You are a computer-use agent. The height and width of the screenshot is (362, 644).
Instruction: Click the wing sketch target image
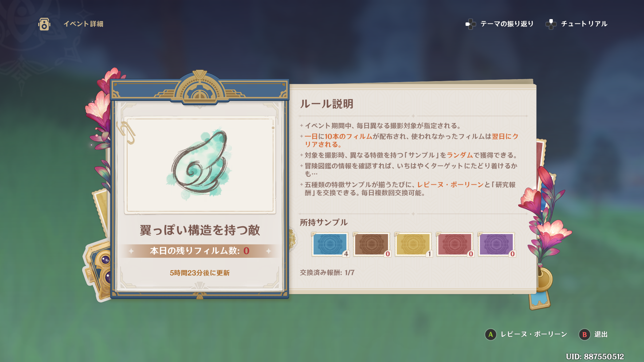click(200, 165)
